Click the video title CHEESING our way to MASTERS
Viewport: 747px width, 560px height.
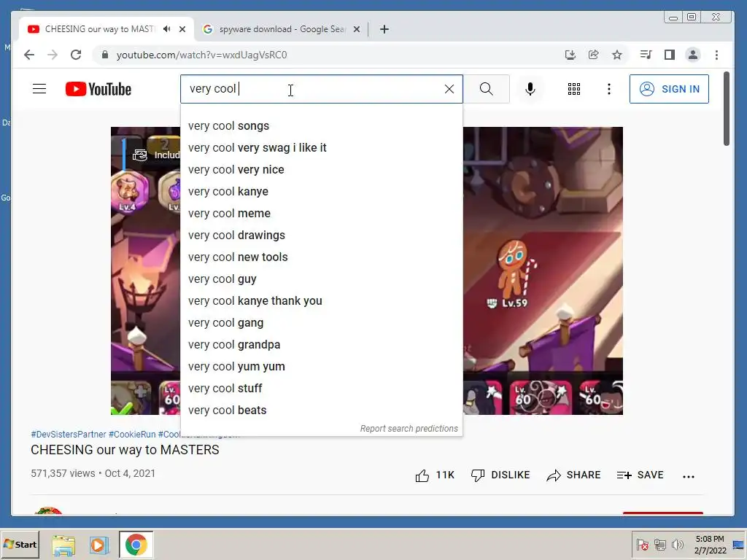[x=125, y=450]
